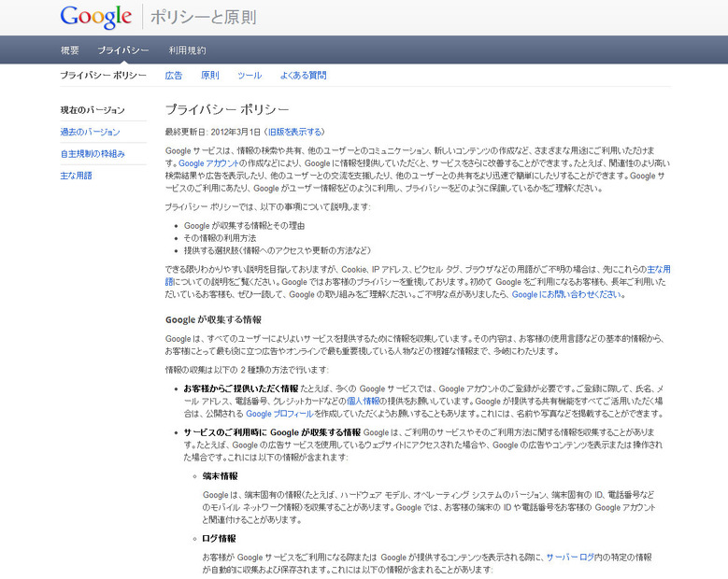The image size is (728, 579).
Task: Click the bold text お客様からご提供いただく情報
Action: pos(241,388)
